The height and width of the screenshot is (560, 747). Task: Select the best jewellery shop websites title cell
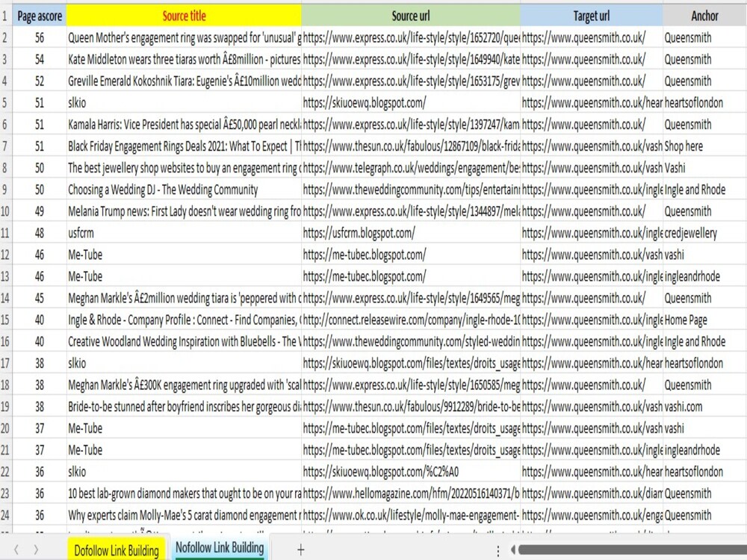184,167
